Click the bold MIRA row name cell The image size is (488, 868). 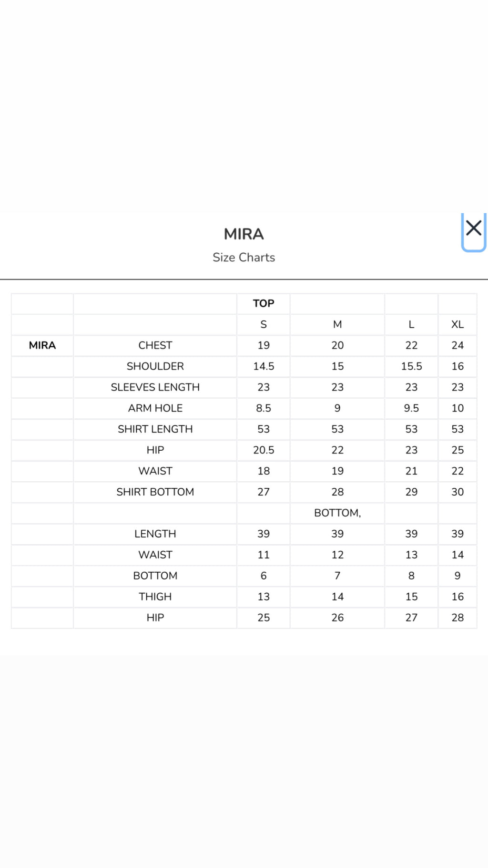(42, 345)
